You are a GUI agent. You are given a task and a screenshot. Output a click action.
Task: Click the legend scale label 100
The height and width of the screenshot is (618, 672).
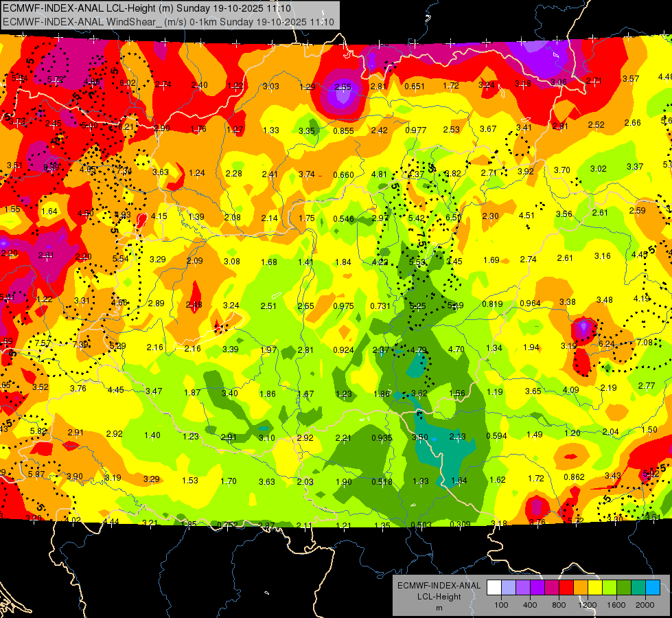(x=501, y=605)
